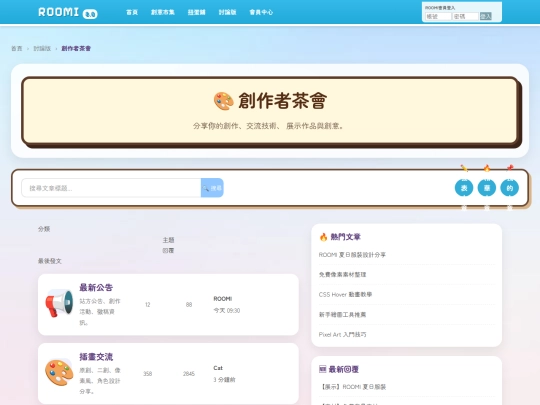Open hot article 新手繪圖工具推薦
The height and width of the screenshot is (405, 540).
pyautogui.click(x=342, y=314)
